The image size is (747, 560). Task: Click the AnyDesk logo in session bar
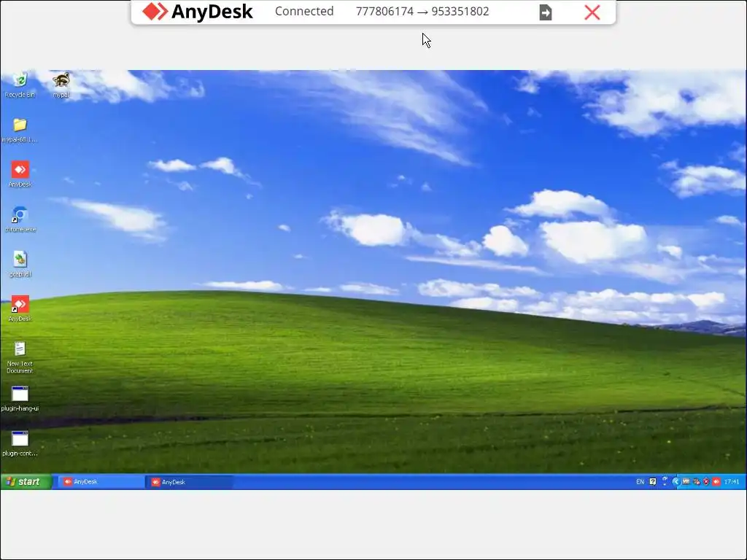tap(198, 12)
